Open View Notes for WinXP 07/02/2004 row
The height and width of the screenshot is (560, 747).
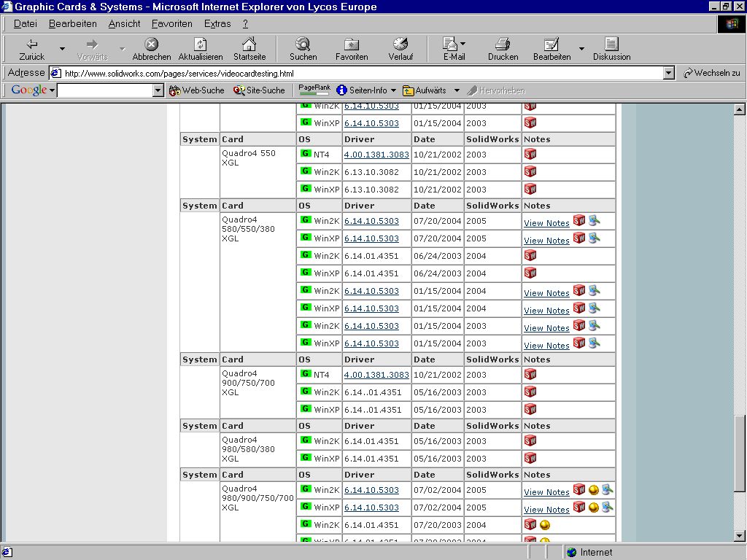point(546,510)
